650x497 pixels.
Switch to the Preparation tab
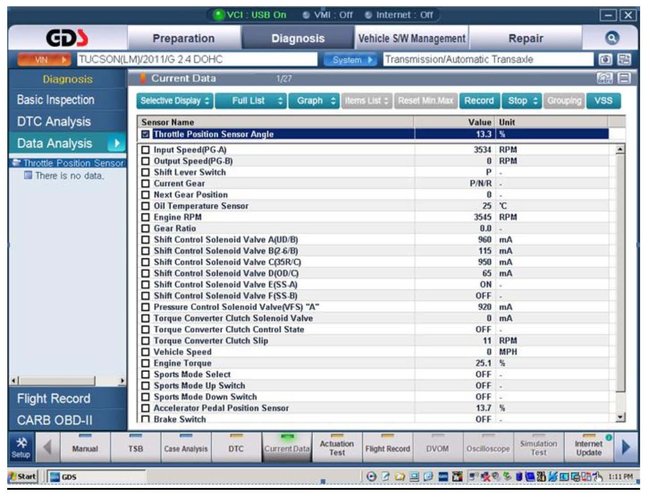(184, 39)
